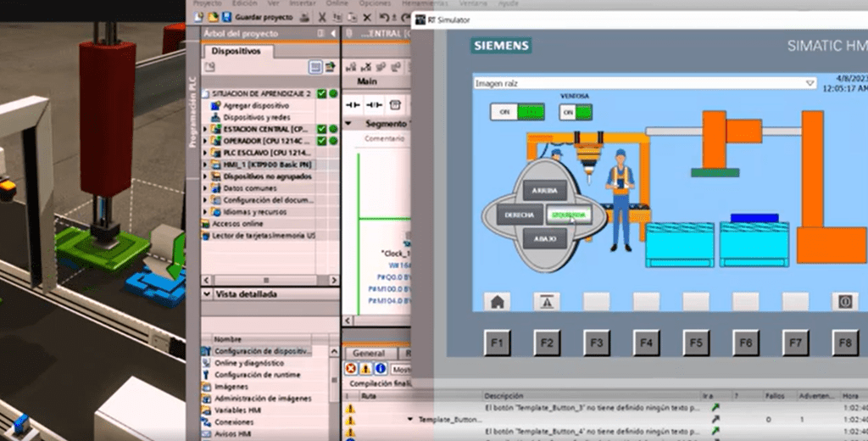Viewport: 868px width, 441px height.
Task: Click the normally open contact instruction icon
Action: pyautogui.click(x=353, y=104)
